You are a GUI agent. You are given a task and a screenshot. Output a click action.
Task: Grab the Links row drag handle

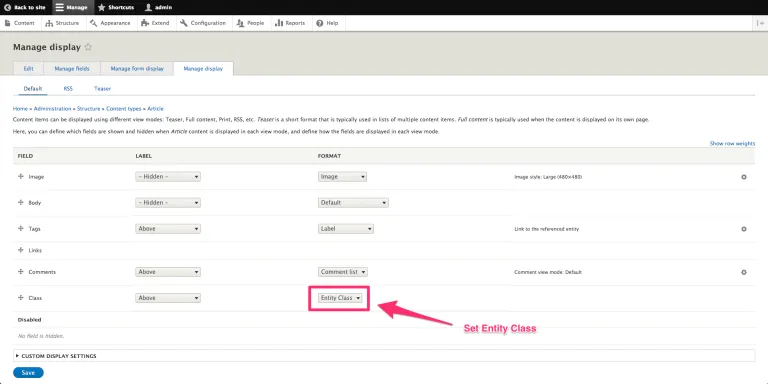(x=21, y=250)
